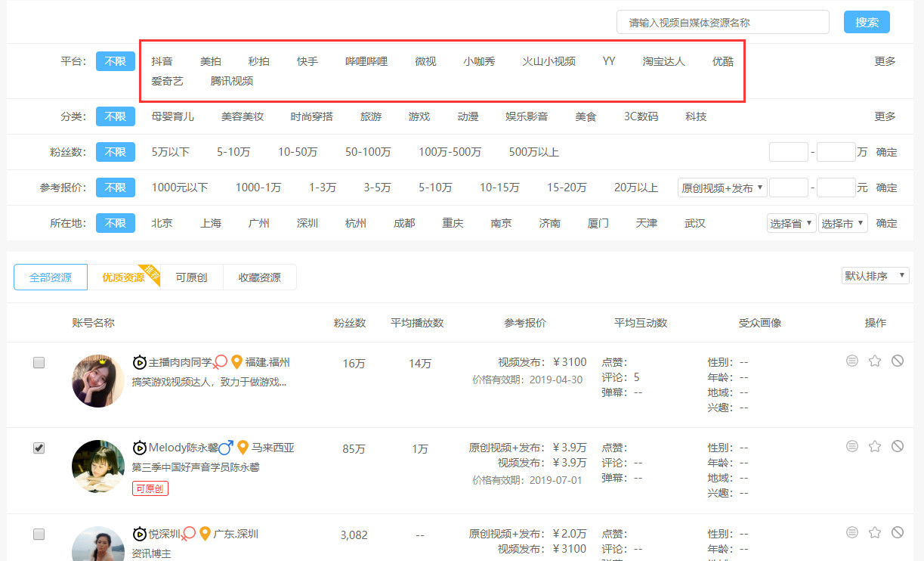Viewport: 924px width, 561px height.
Task: Switch to the 收藏资源 tab
Action: pos(259,277)
